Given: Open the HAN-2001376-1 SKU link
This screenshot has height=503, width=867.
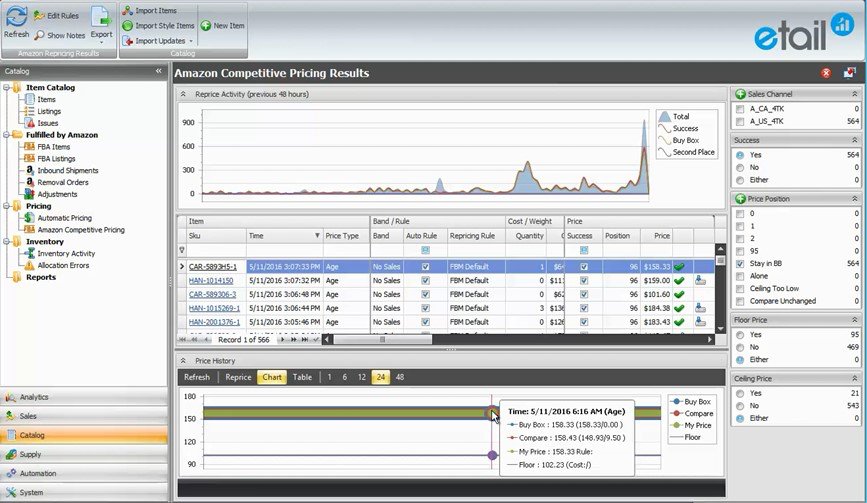Looking at the screenshot, I should click(x=215, y=322).
